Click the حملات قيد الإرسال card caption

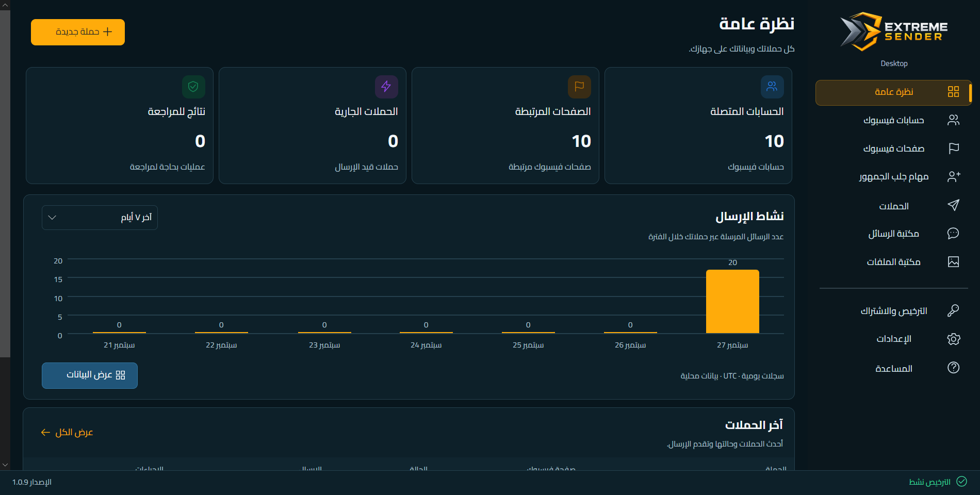click(367, 167)
